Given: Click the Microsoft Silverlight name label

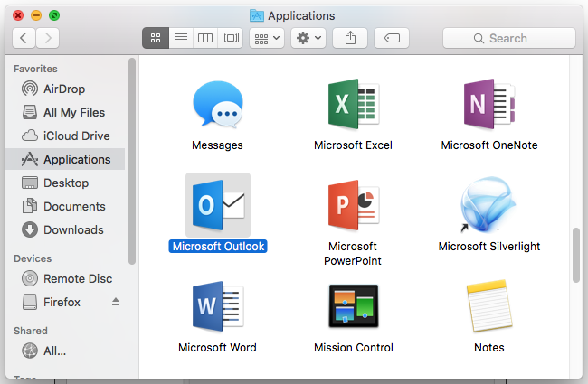Looking at the screenshot, I should (489, 247).
